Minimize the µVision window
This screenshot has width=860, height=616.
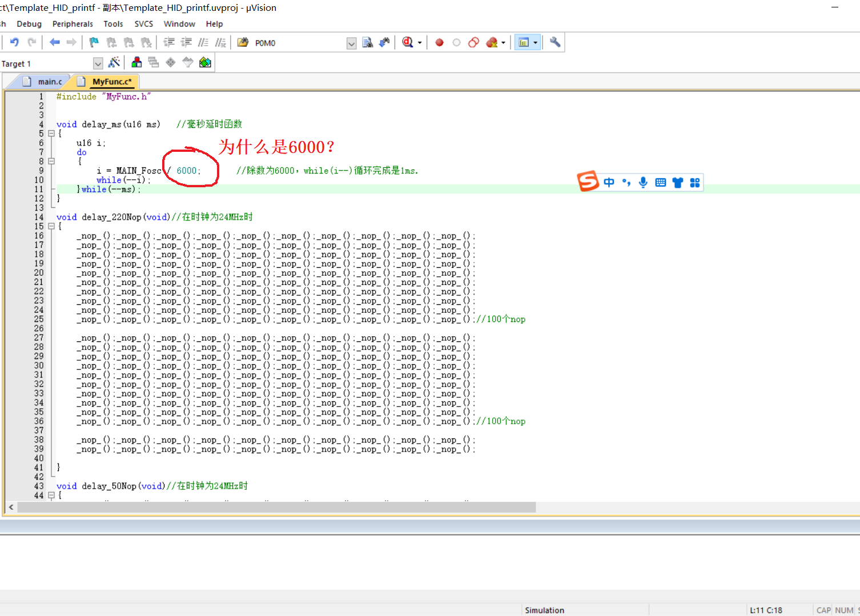point(835,7)
